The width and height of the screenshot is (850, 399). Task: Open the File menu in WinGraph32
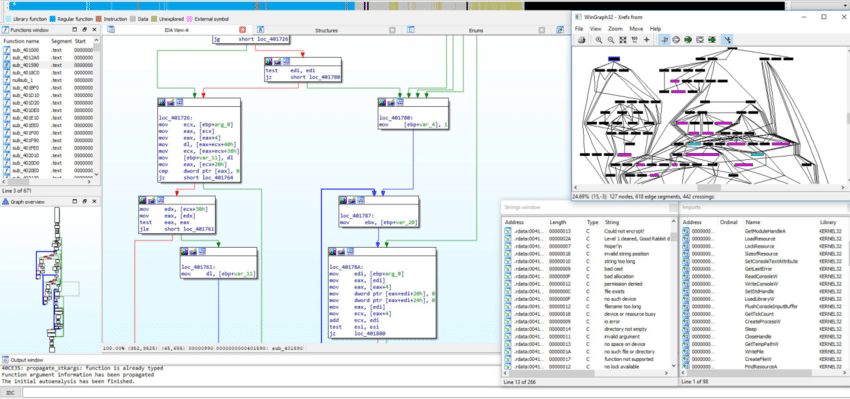coord(579,28)
